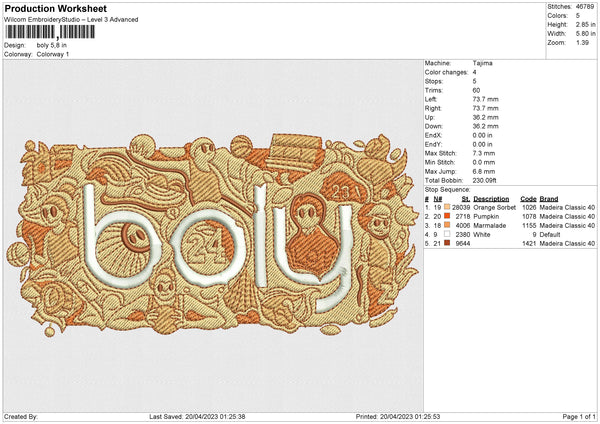The image size is (600, 424).
Task: Click stitch count 9644 in stop sequence
Action: (x=463, y=243)
